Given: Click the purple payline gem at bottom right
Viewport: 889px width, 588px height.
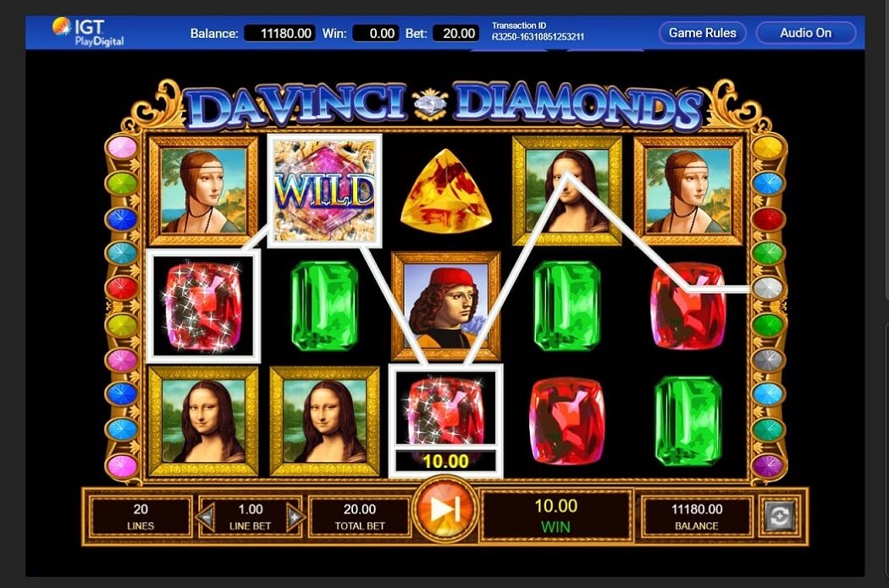Looking at the screenshot, I should pos(768,466).
